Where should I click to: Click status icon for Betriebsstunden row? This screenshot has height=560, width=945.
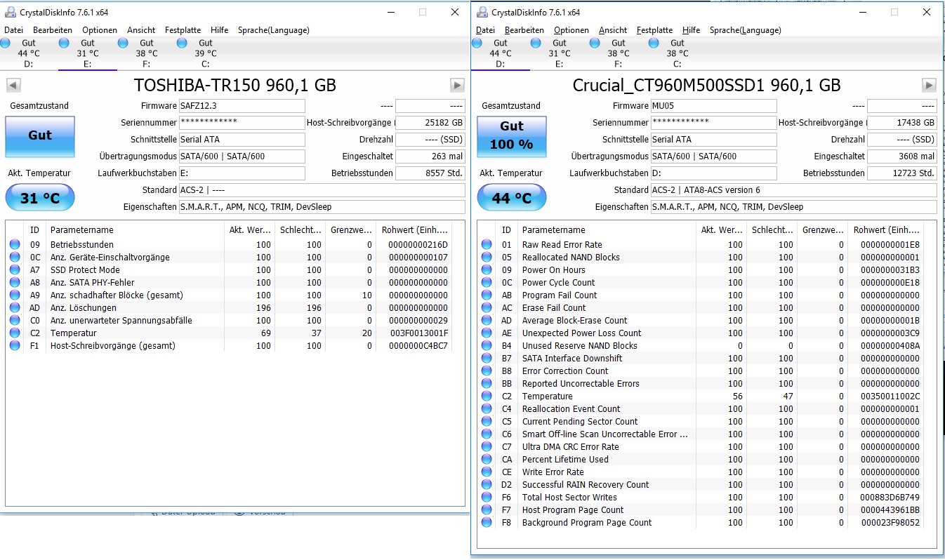[15, 245]
